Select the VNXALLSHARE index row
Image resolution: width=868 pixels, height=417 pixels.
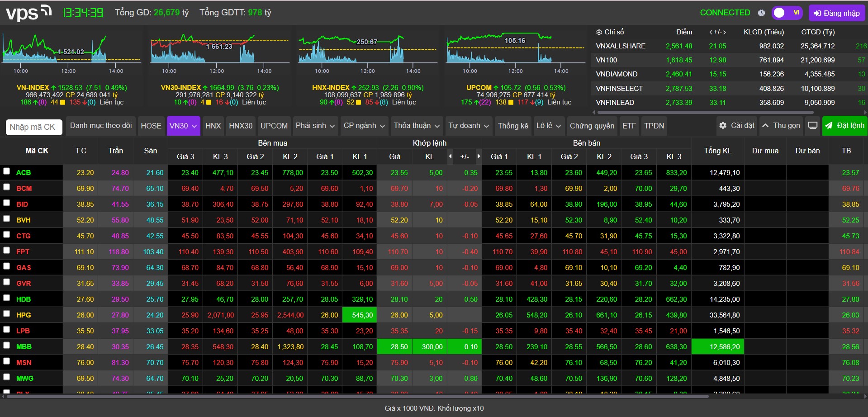(729, 46)
